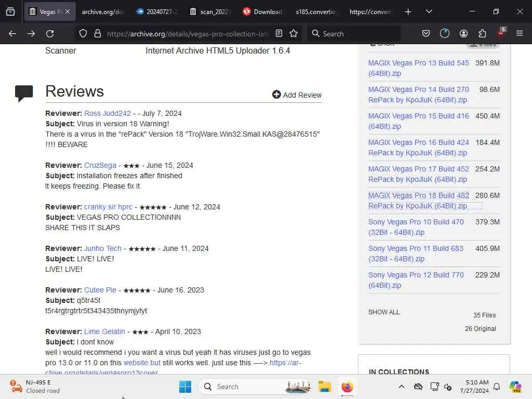Save page to Pocket

pos(426,33)
